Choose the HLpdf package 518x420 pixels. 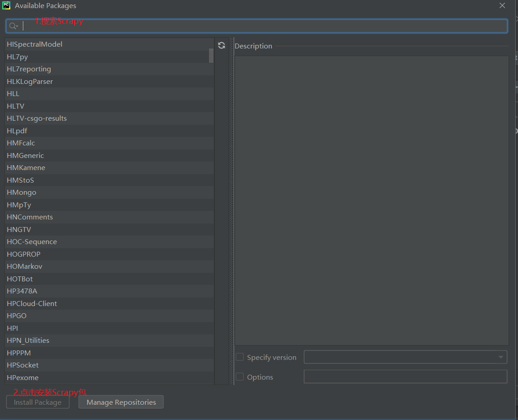(x=109, y=131)
